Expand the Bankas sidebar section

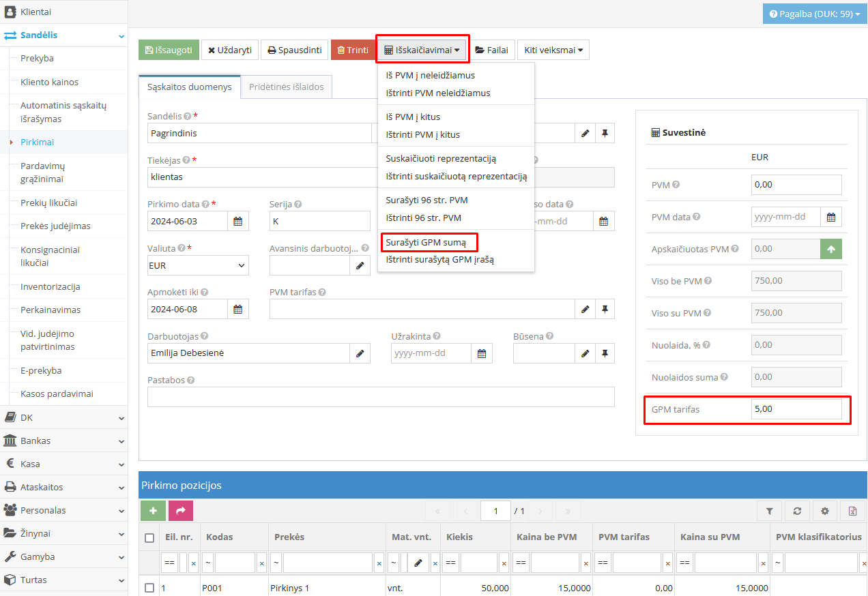coord(63,441)
